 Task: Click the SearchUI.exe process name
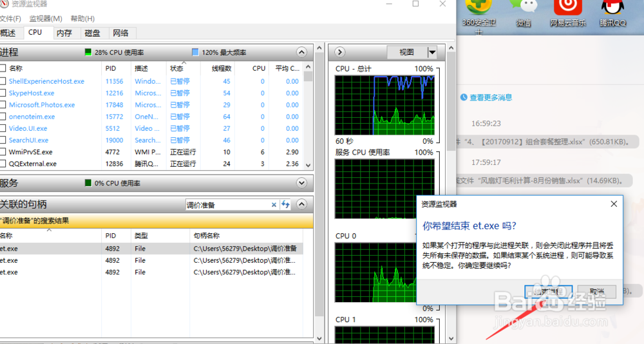pyautogui.click(x=29, y=140)
